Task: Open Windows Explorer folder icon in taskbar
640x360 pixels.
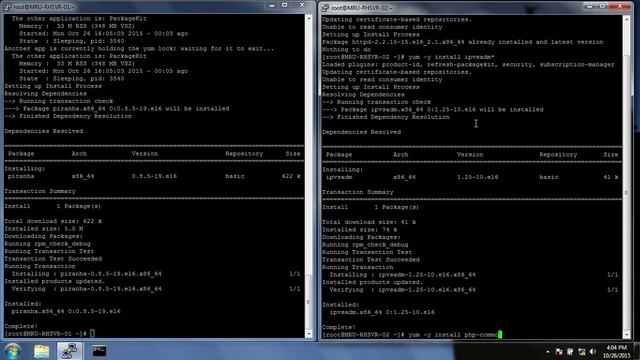Action: coord(41,351)
